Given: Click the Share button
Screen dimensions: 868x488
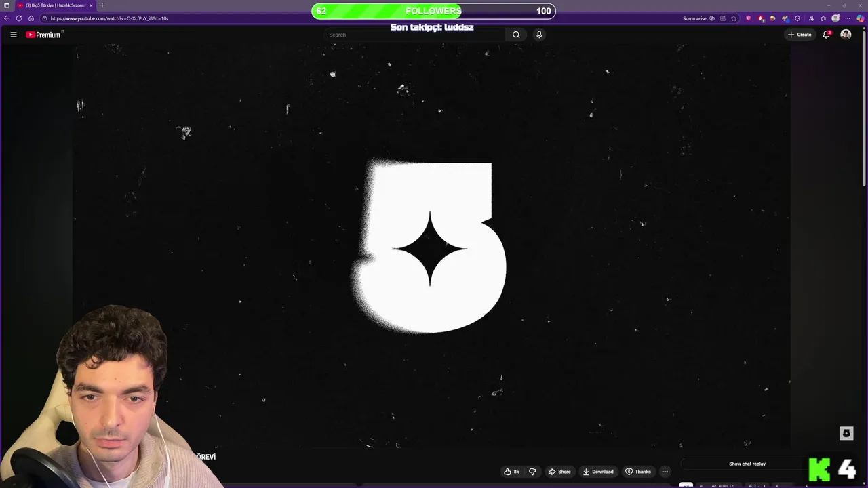Looking at the screenshot, I should click(559, 472).
